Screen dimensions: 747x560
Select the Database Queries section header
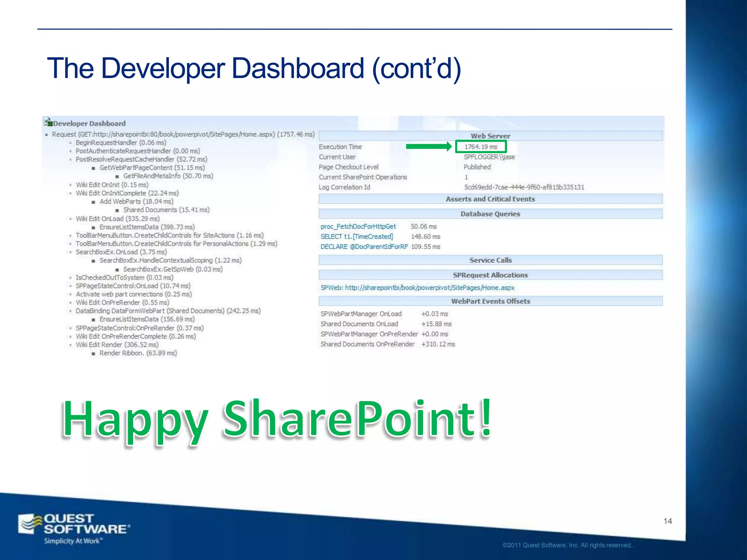coord(491,214)
